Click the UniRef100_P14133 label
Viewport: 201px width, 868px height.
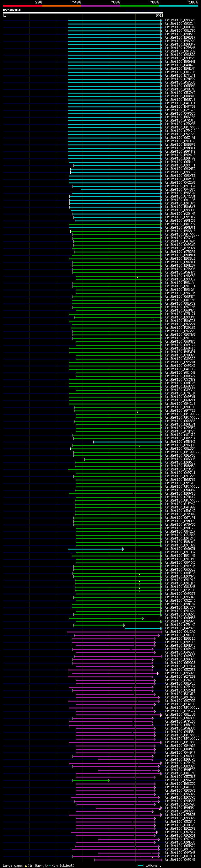180,705
